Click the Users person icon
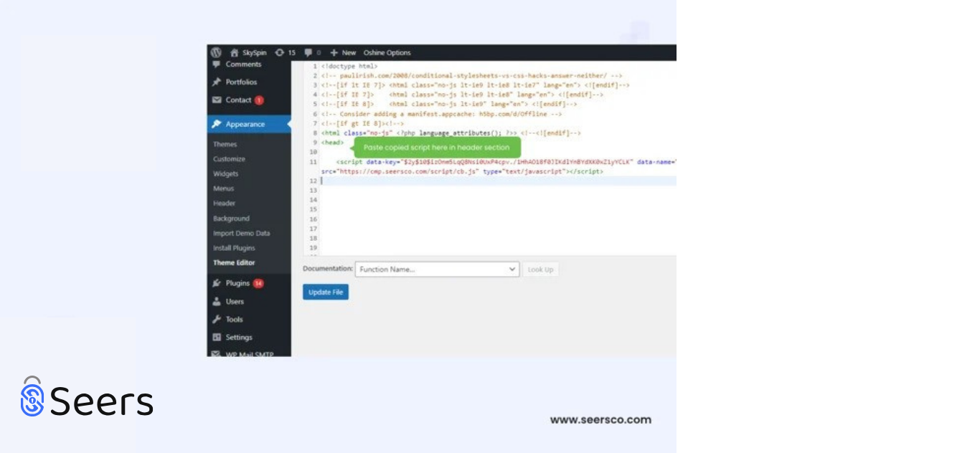 coord(217,302)
